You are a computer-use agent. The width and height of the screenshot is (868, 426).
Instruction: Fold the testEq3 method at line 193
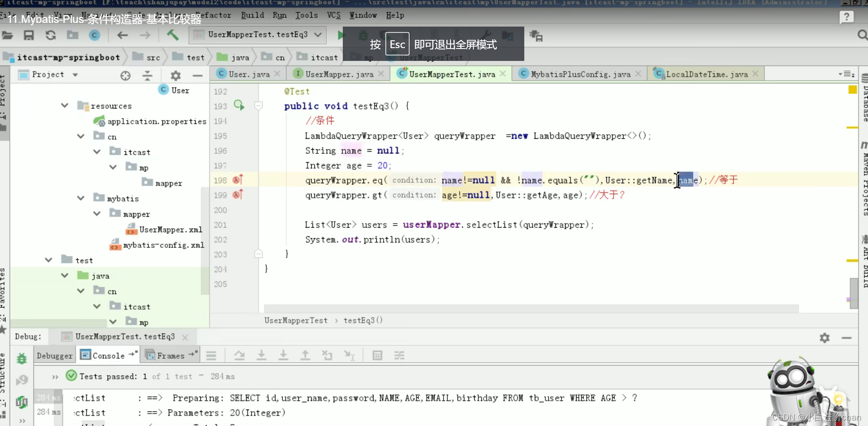point(258,106)
